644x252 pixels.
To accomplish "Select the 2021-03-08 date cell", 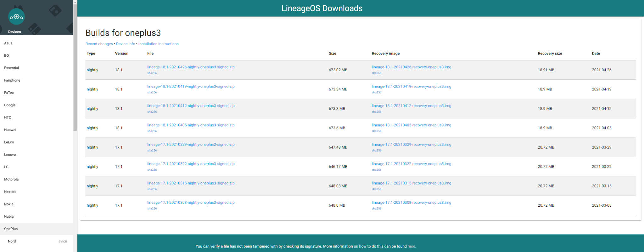I will click(x=602, y=205).
